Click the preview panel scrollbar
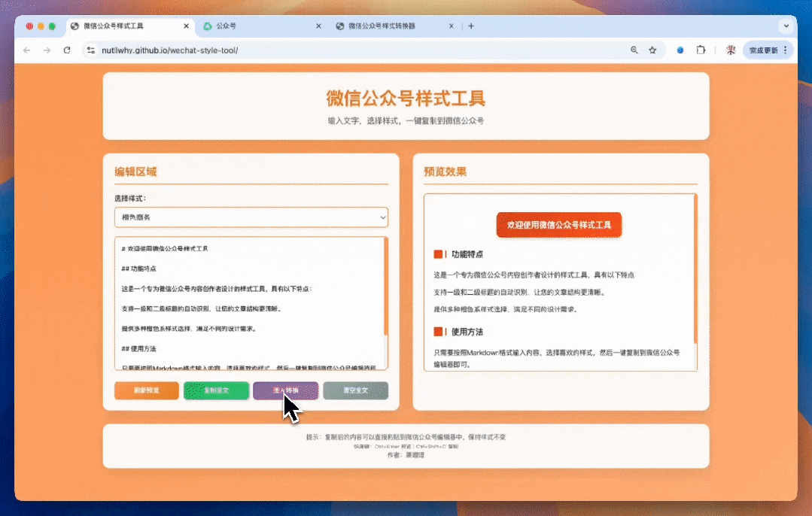 pyautogui.click(x=695, y=269)
